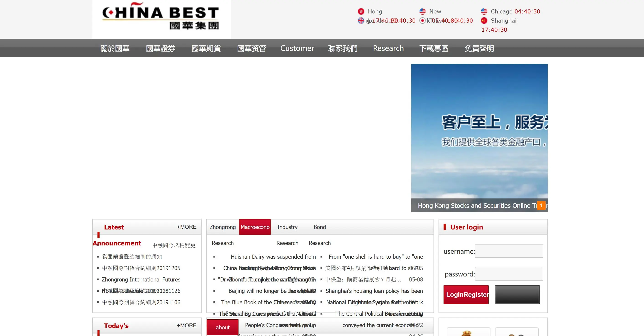Open announcement 中融國際期貨合約細則20191205

(141, 268)
